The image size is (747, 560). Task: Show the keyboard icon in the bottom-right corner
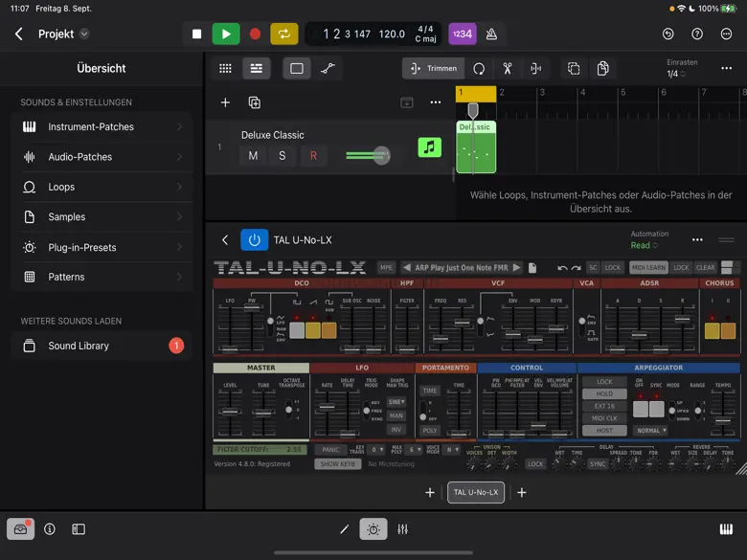726,529
